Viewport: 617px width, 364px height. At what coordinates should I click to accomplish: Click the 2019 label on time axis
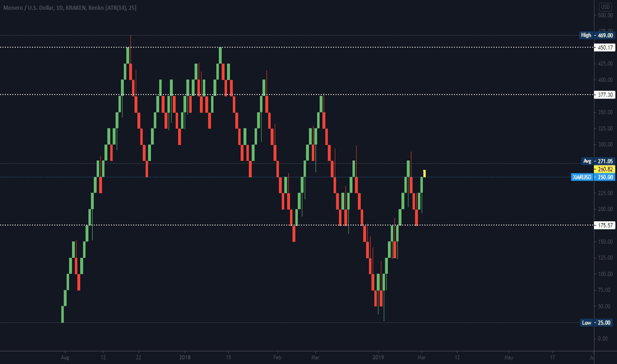pyautogui.click(x=378, y=357)
